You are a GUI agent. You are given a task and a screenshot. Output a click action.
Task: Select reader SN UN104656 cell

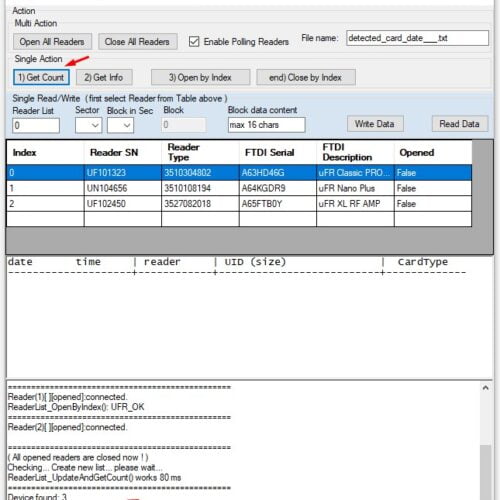pyautogui.click(x=123, y=188)
